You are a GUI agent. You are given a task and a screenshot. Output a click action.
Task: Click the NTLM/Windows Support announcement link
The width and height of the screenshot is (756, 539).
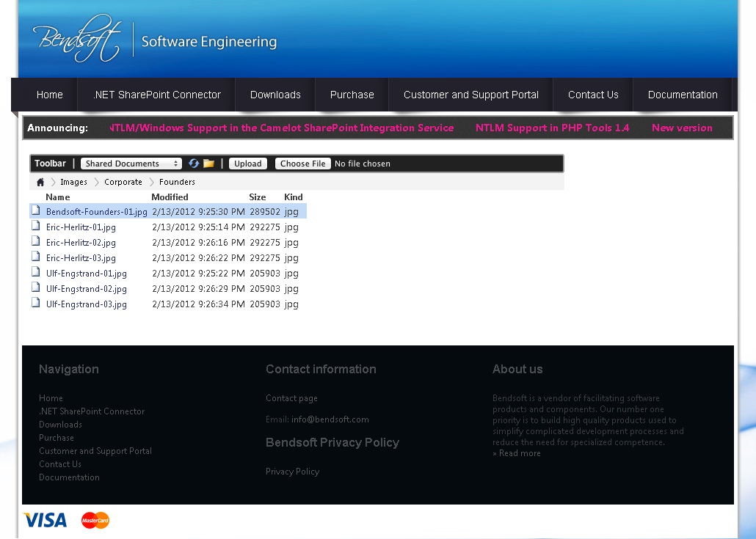[282, 128]
